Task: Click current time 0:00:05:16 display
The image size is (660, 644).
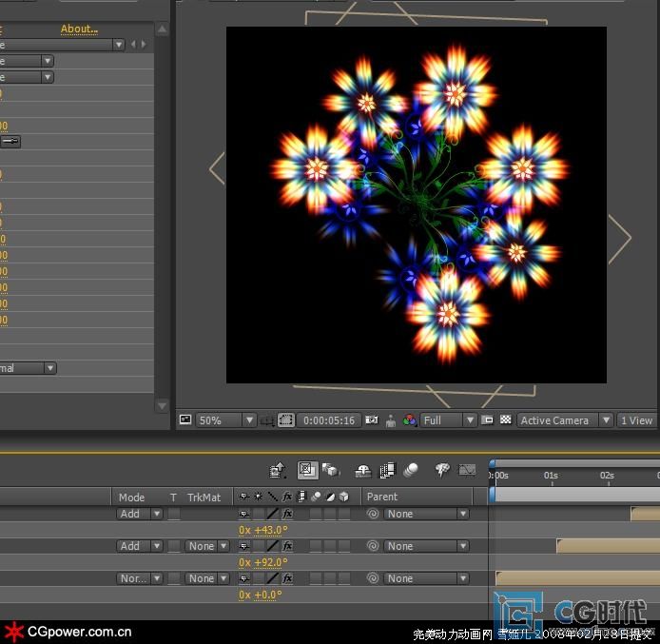Action: point(329,420)
